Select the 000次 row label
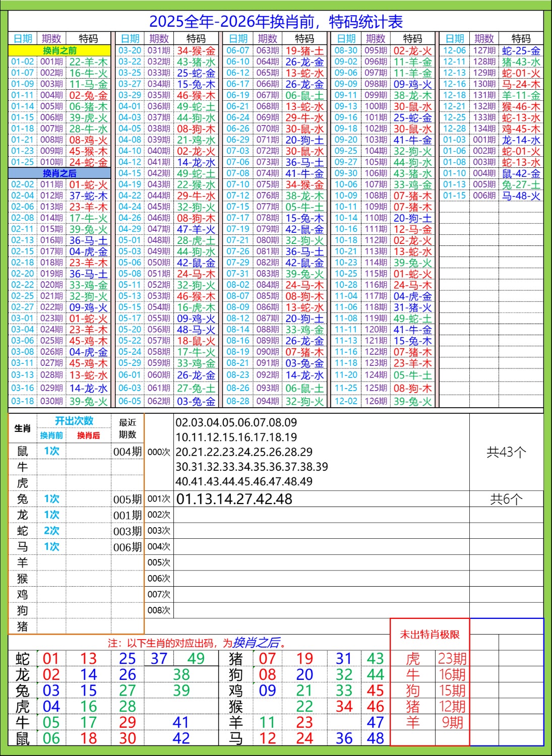Image resolution: width=552 pixels, height=756 pixels. click(159, 452)
